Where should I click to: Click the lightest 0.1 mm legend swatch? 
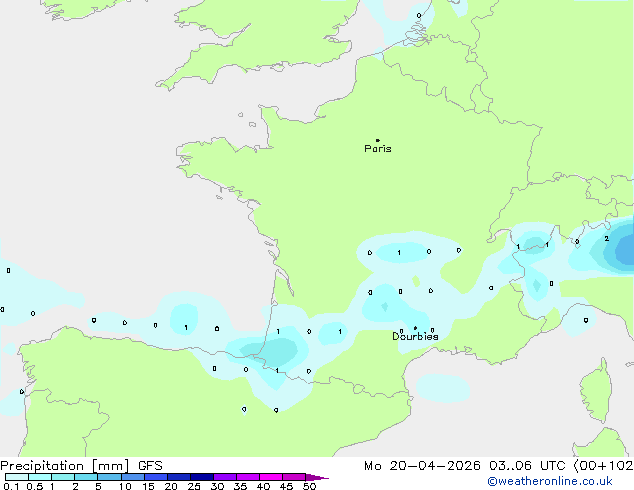coord(17,477)
